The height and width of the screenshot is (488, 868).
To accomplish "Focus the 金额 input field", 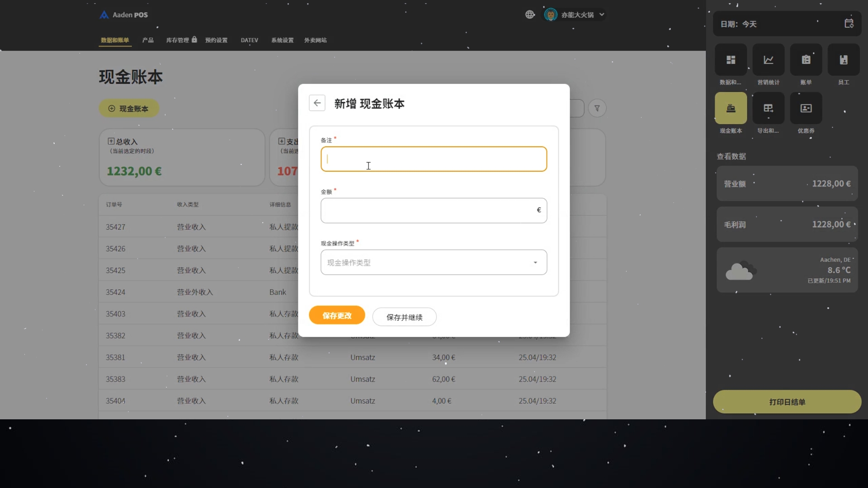I will click(x=427, y=211).
